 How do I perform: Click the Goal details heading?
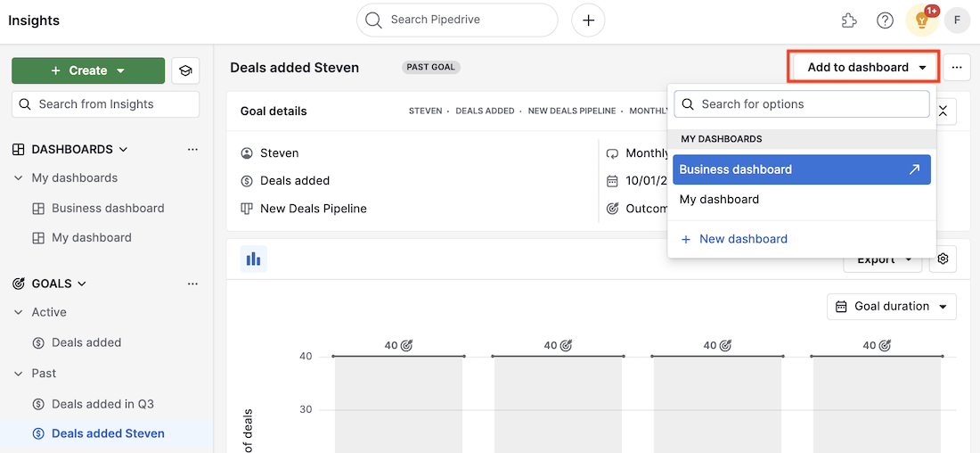tap(274, 111)
